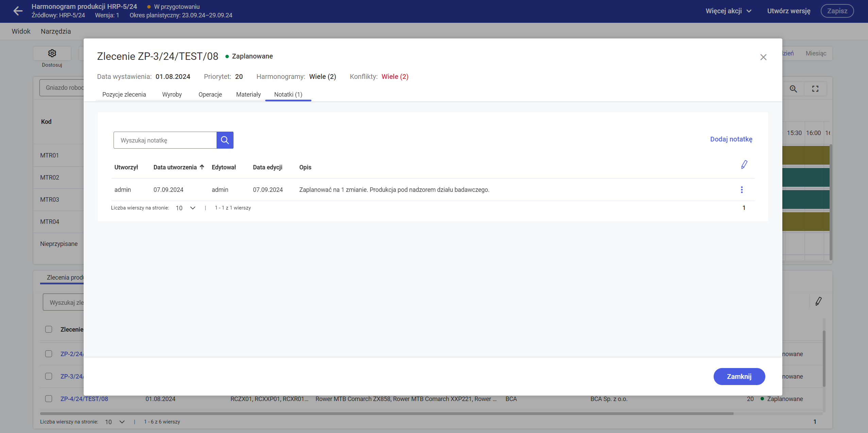Click the orders list horizontal scrollbar
868x433 pixels.
(x=387, y=414)
